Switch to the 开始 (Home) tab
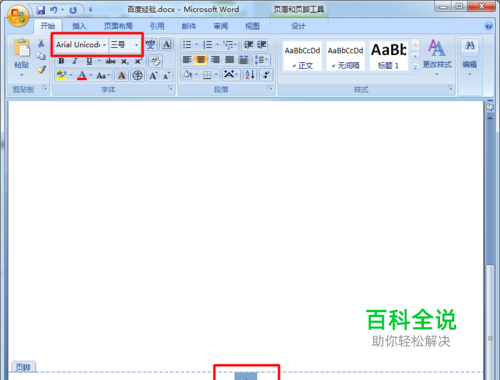This screenshot has width=500, height=380. pos(48,26)
